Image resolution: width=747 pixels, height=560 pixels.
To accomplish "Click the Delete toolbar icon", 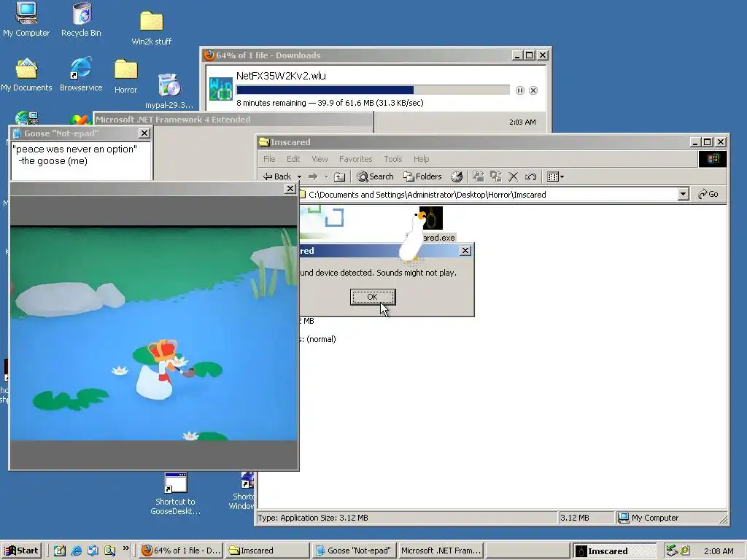I will pyautogui.click(x=513, y=176).
